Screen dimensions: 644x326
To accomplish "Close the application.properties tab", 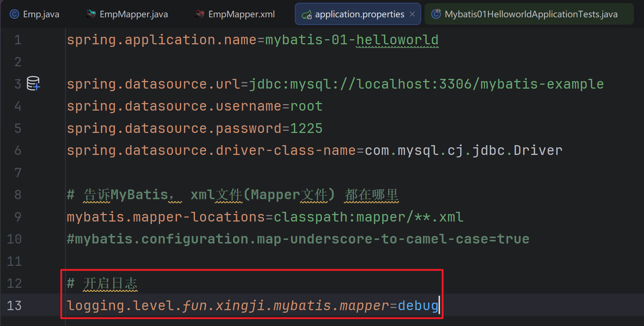I will 412,14.
